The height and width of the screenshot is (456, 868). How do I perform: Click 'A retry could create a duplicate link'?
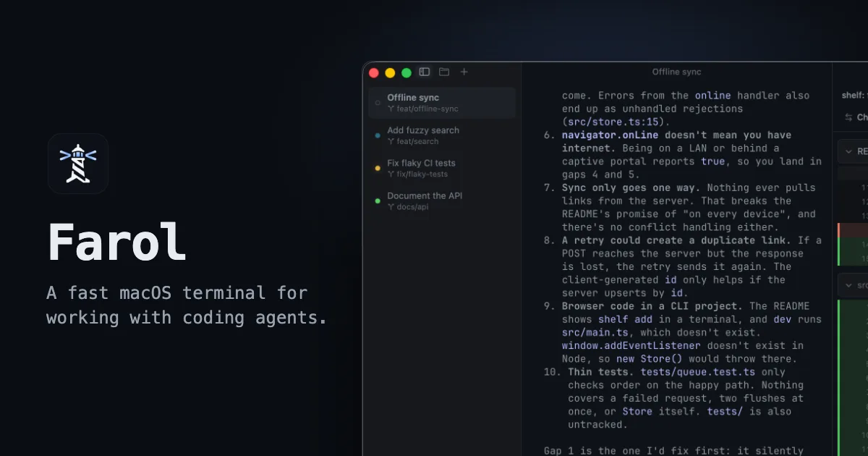pyautogui.click(x=677, y=240)
